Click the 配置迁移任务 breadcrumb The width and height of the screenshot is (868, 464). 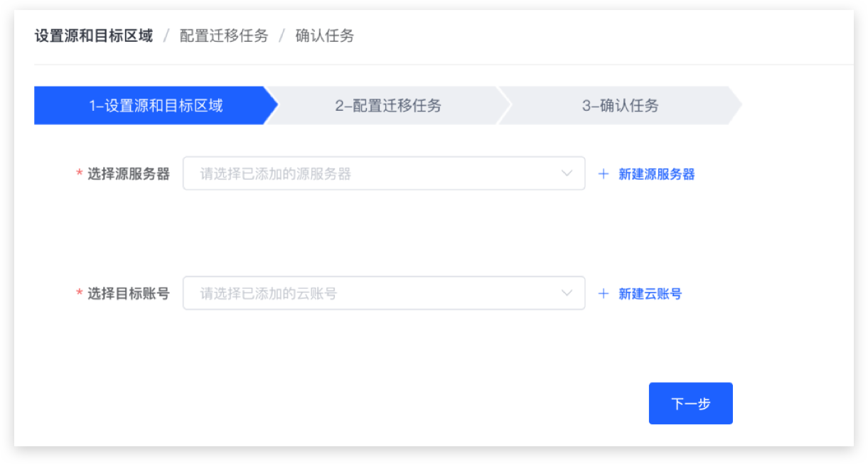[x=224, y=36]
